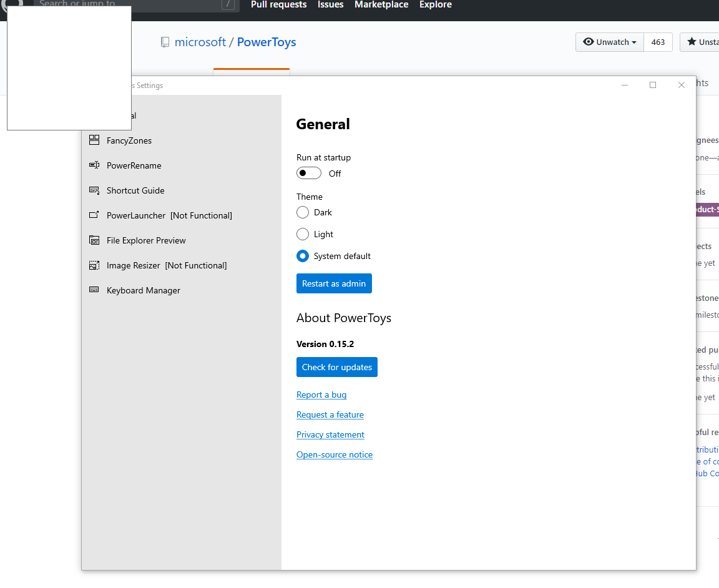Image resolution: width=719 pixels, height=588 pixels.
Task: Open Keyboard Manager settings page
Action: coord(182,290)
